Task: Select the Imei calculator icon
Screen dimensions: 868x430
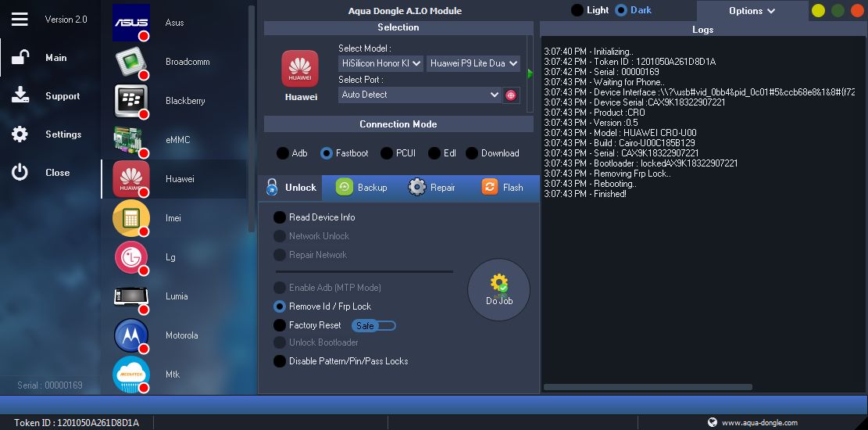Action: (131, 218)
